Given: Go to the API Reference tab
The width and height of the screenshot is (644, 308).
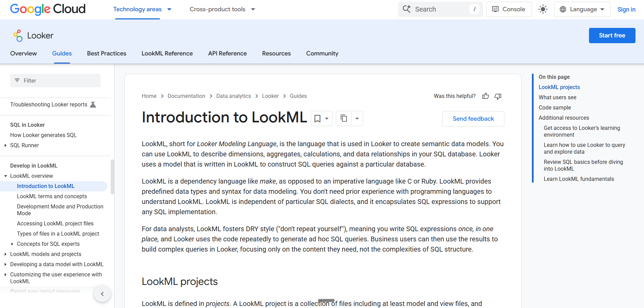Looking at the screenshot, I should (228, 53).
